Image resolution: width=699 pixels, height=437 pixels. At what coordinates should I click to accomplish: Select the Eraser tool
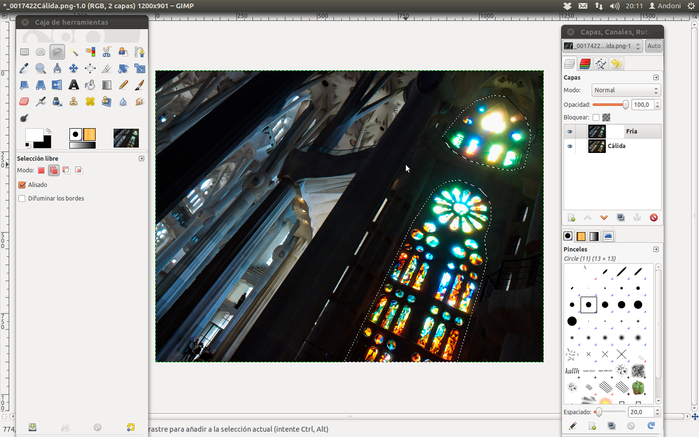(x=24, y=102)
